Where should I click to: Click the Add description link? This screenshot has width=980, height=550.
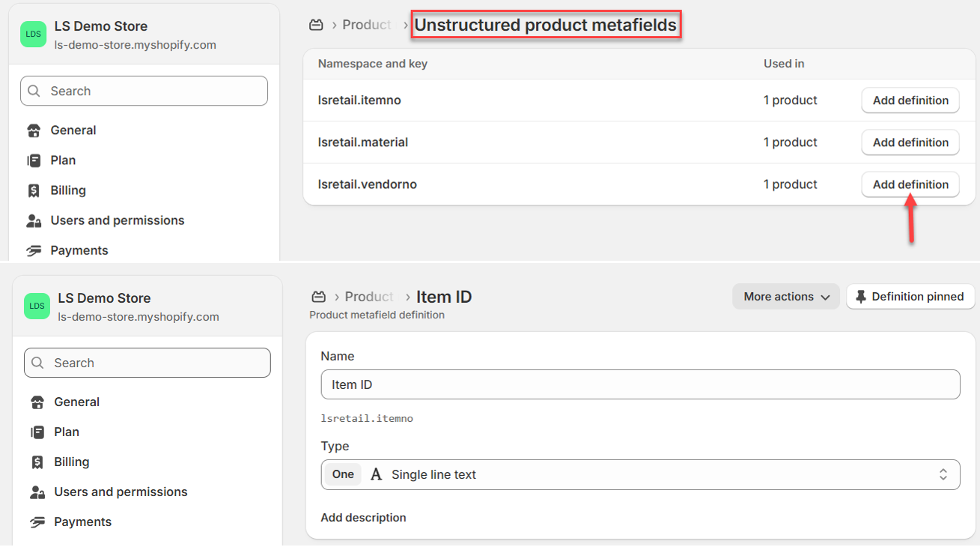tap(363, 518)
